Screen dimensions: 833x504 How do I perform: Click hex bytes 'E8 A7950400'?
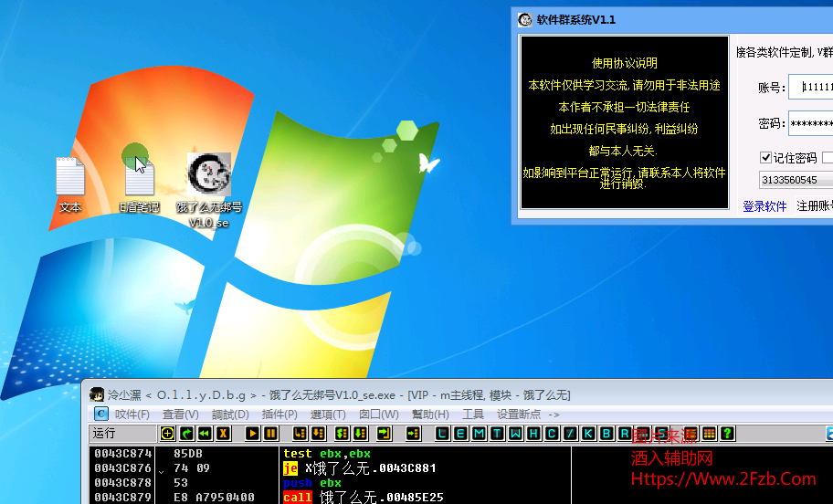(x=214, y=497)
